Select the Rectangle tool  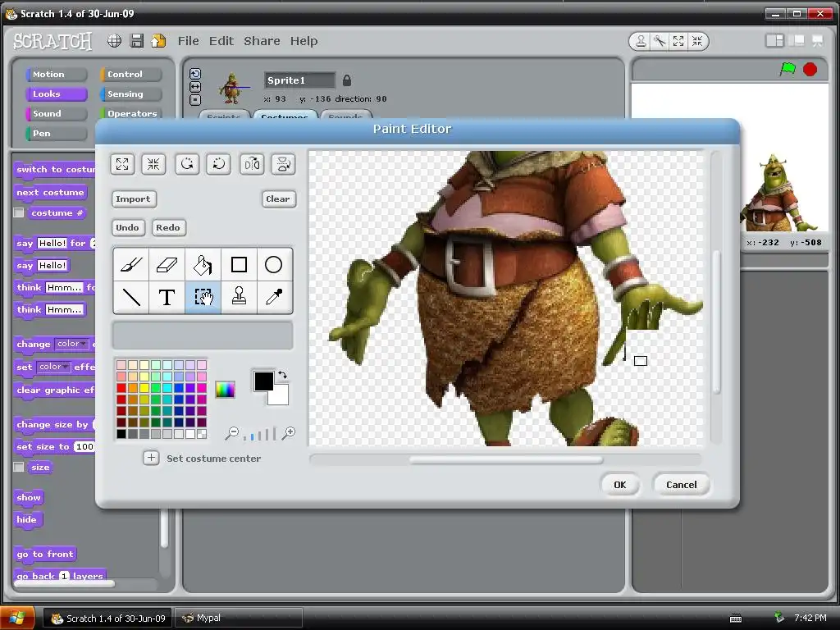click(x=239, y=265)
